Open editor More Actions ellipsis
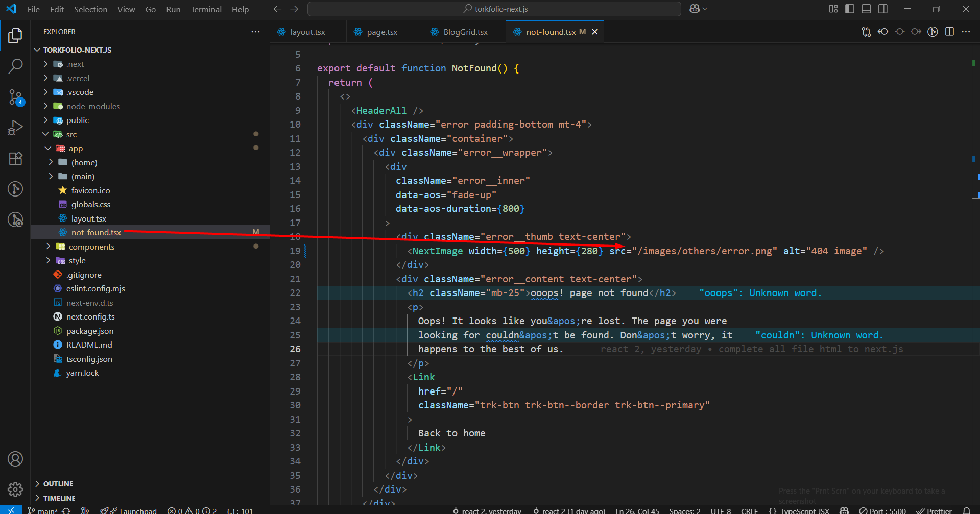 coord(966,32)
